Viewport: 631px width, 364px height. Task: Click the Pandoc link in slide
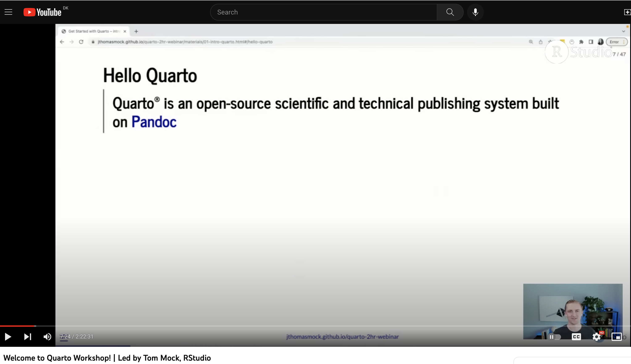154,122
